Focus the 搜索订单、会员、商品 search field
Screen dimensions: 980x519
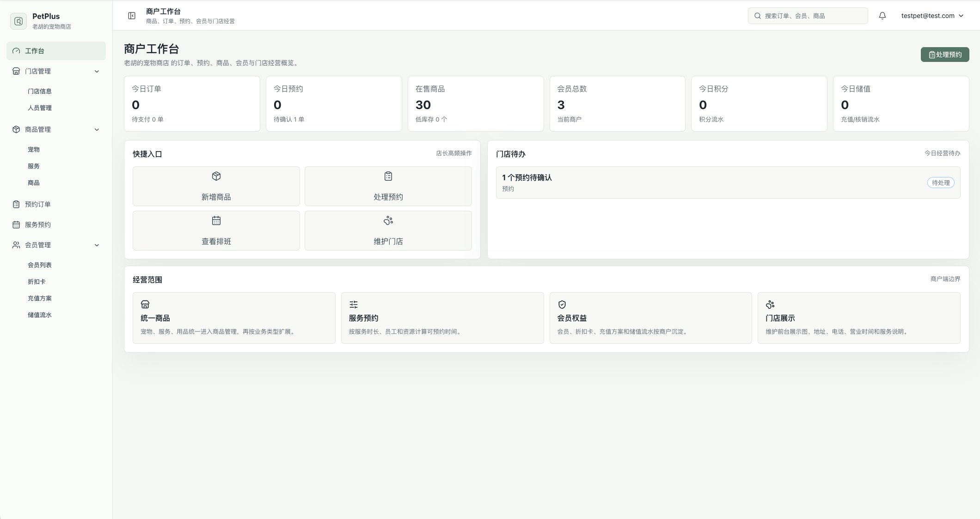[x=808, y=16]
